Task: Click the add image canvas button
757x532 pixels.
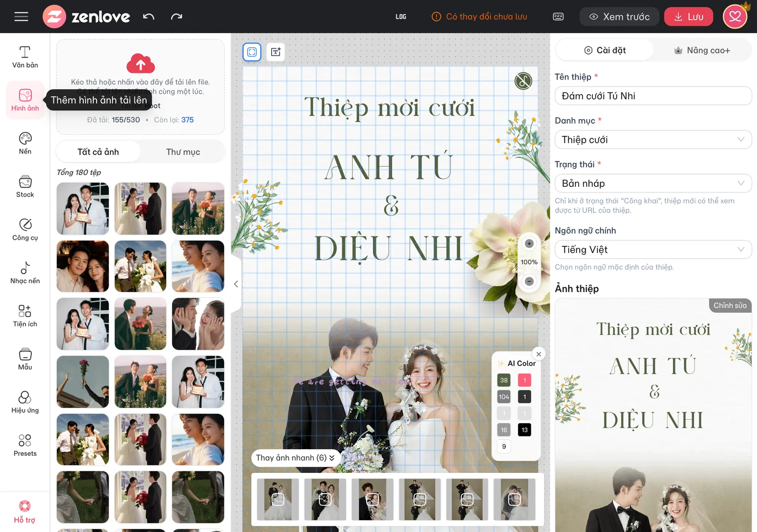Action: tap(276, 52)
